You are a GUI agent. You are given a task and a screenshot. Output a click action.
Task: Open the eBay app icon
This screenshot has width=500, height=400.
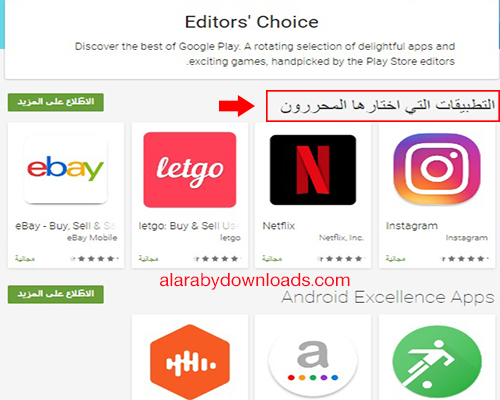click(x=66, y=170)
